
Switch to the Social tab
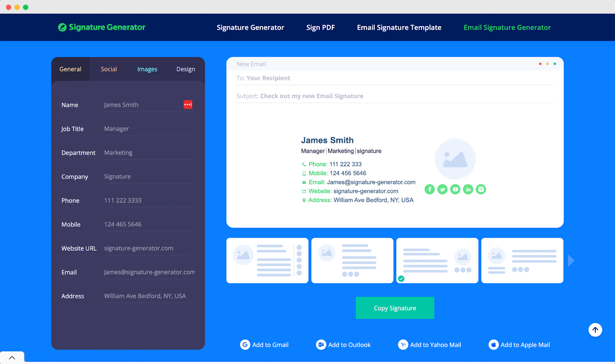(x=109, y=69)
